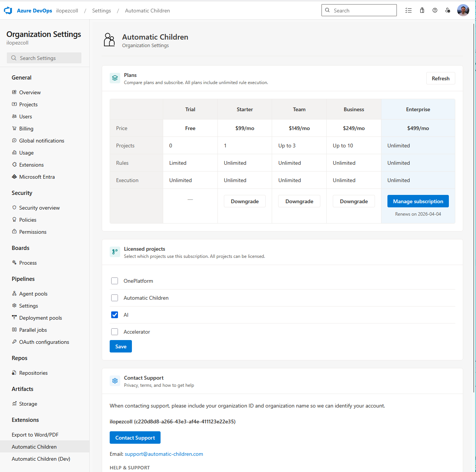476x472 pixels.
Task: Open Settings from the breadcrumb
Action: [x=101, y=11]
